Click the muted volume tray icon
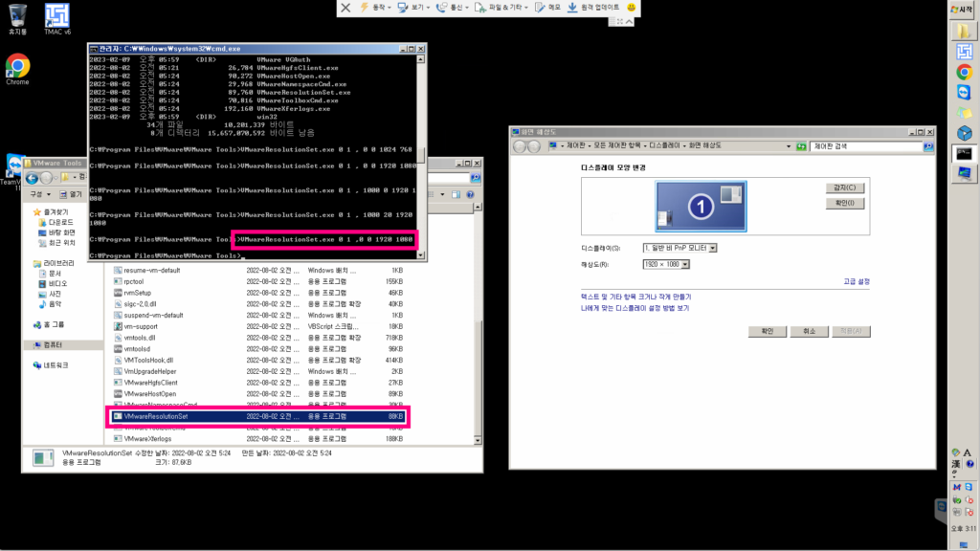Image resolution: width=980 pixels, height=551 pixels. [x=969, y=499]
